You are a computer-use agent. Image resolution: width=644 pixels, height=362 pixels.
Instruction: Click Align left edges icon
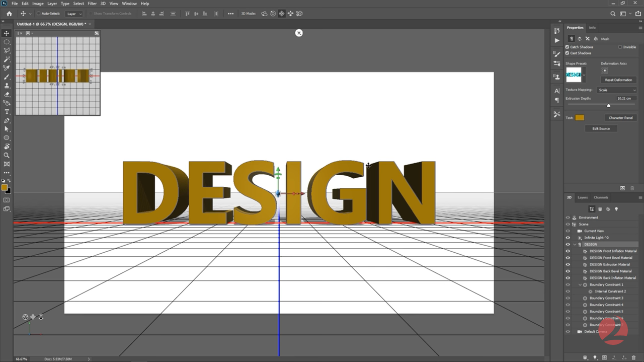[144, 14]
